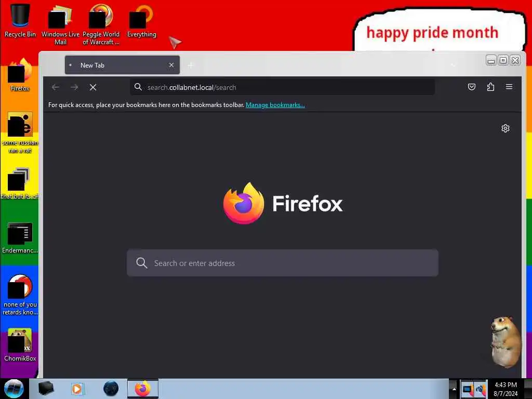The height and width of the screenshot is (399, 532).
Task: Show hidden system tray icons arrow
Action: [x=454, y=389]
